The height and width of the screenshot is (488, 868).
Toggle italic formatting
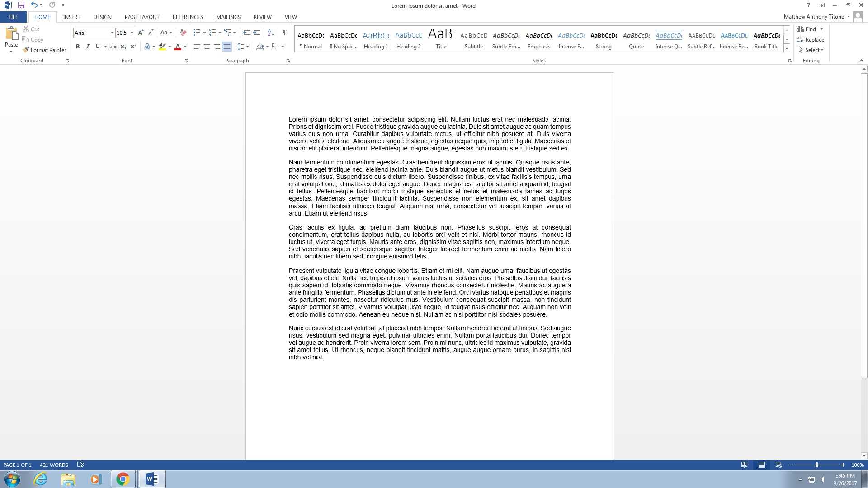(x=88, y=47)
